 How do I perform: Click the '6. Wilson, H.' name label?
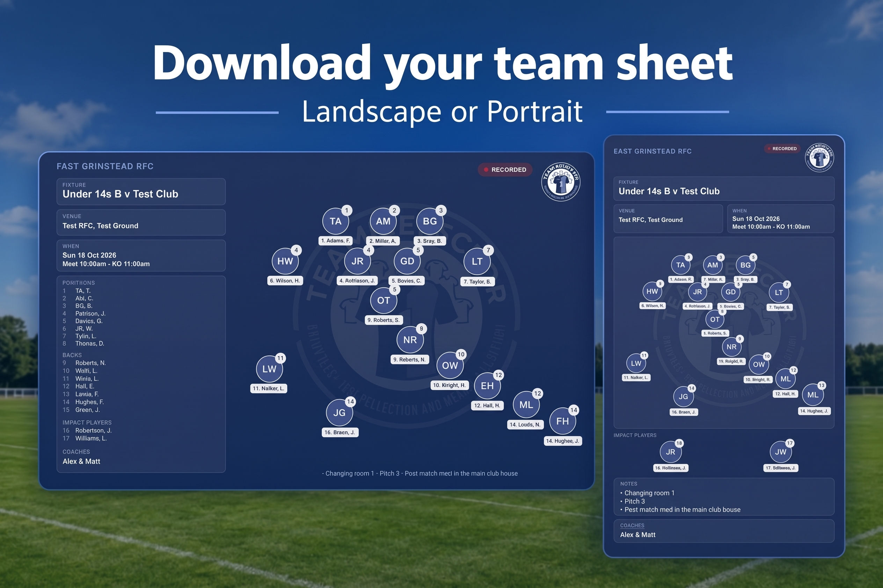point(285,280)
